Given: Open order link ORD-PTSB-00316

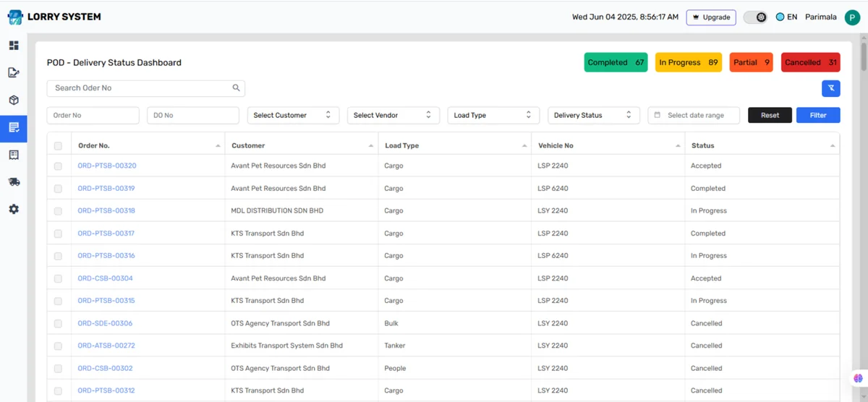Looking at the screenshot, I should (106, 255).
